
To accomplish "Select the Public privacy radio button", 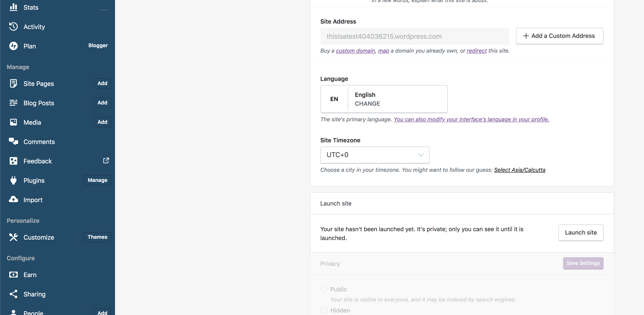I will pos(324,289).
